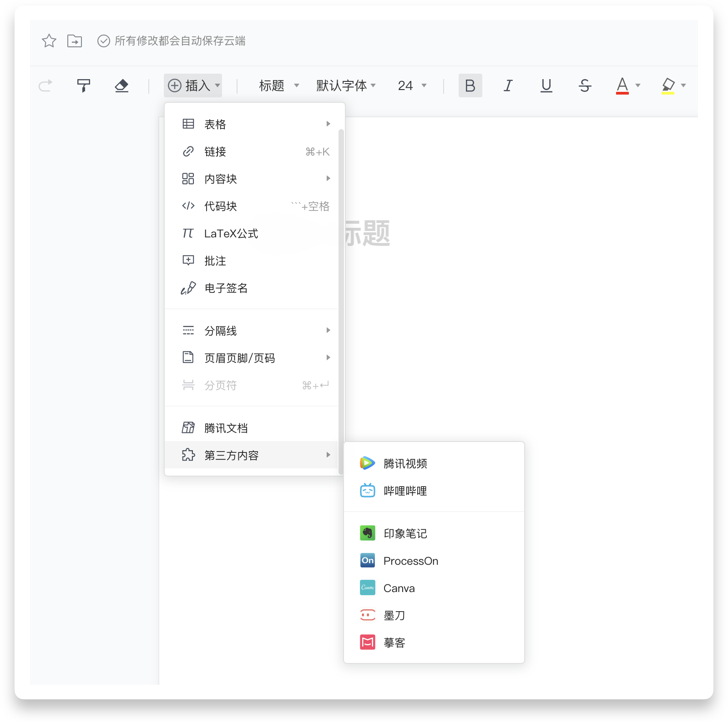Insert 印象笔记 note content
Screen dimensions: 728x723
tap(434, 533)
